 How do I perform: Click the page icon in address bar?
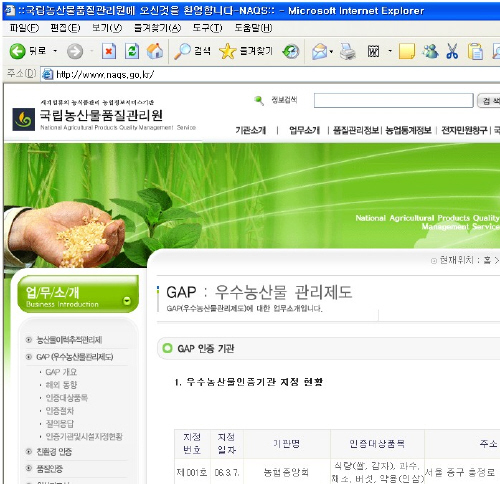point(48,74)
